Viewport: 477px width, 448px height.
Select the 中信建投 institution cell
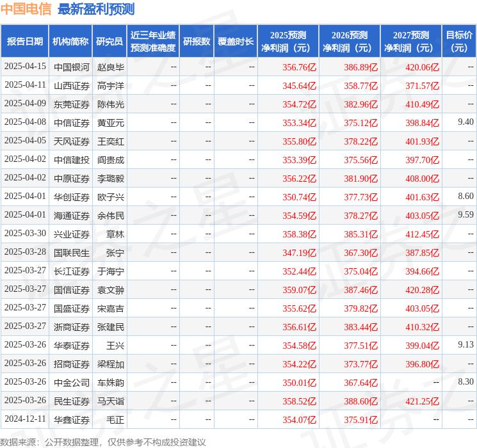(72, 160)
